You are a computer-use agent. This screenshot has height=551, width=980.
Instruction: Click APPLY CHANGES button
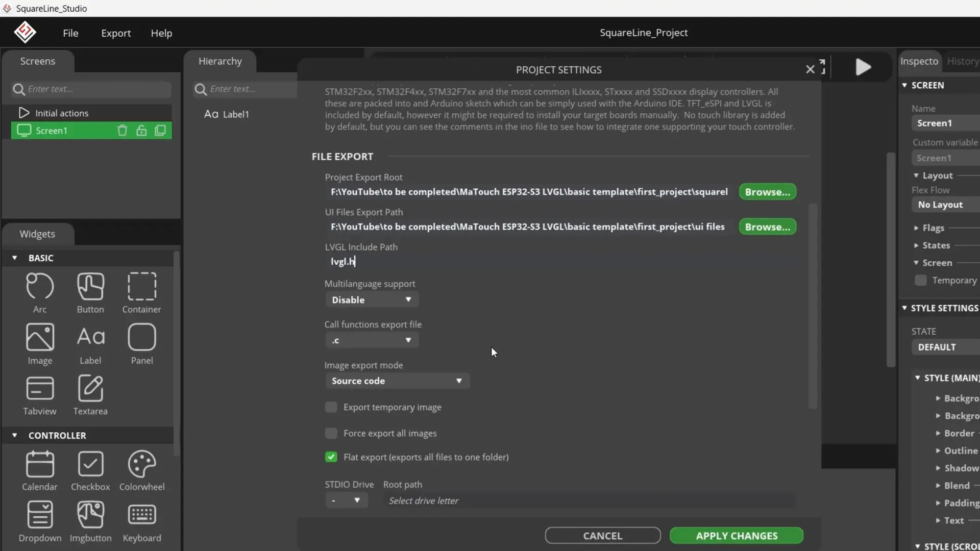(x=736, y=536)
